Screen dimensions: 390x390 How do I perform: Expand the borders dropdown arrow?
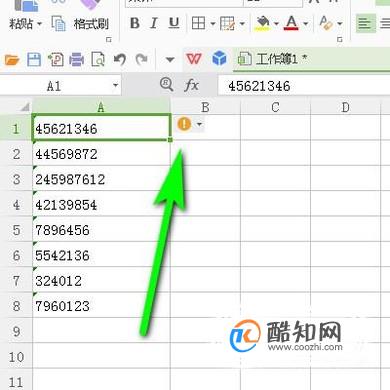tap(213, 24)
